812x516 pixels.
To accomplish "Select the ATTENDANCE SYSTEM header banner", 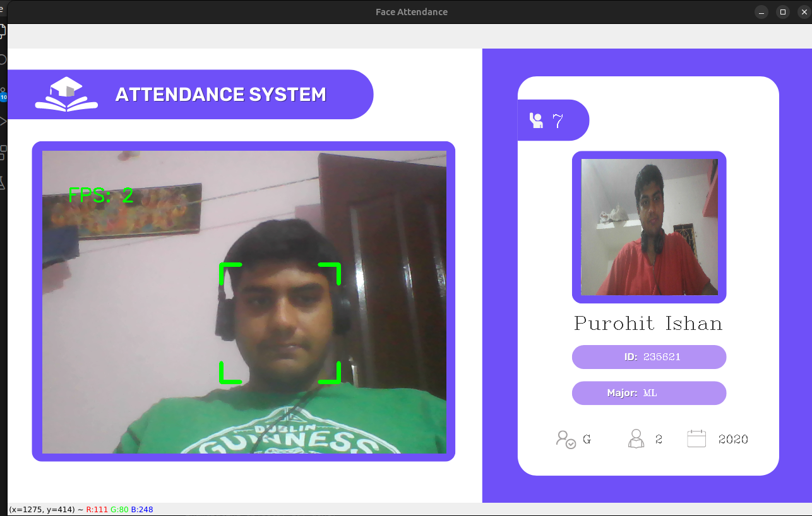I will click(221, 94).
